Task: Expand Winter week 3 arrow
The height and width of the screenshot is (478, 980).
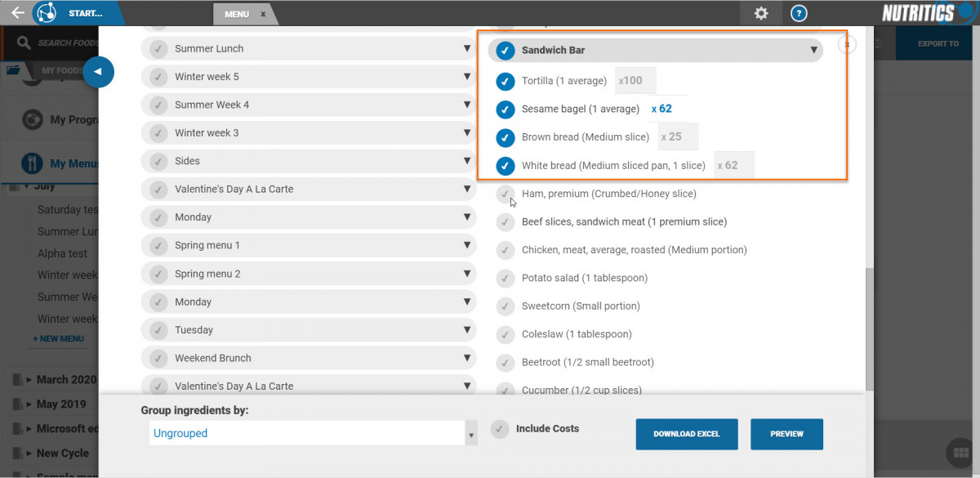Action: [x=466, y=132]
